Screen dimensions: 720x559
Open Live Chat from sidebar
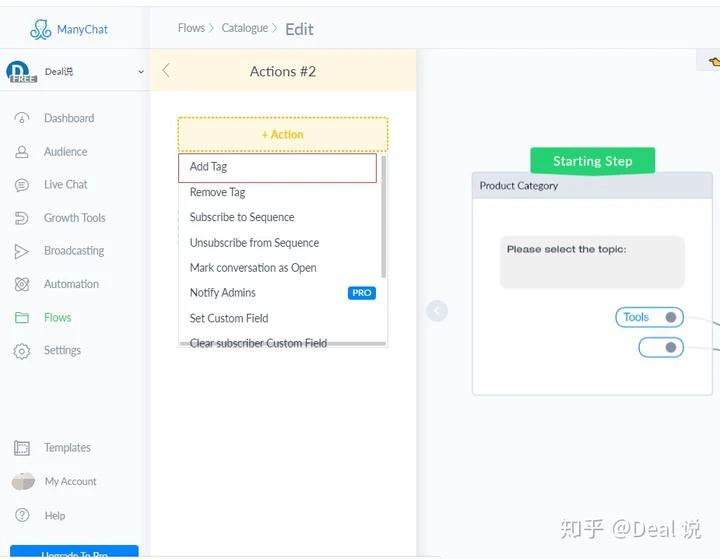(66, 185)
